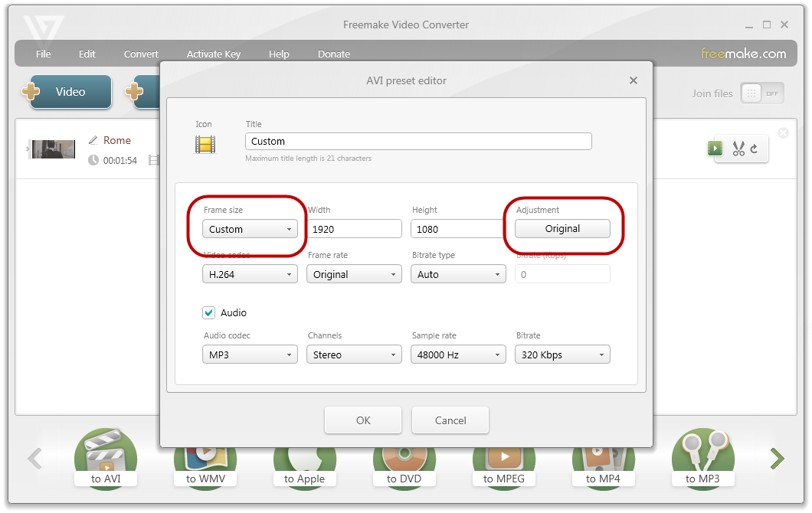Screen dimensions: 812x513
Task: Click the filmstrip preset icon
Action: pos(205,145)
